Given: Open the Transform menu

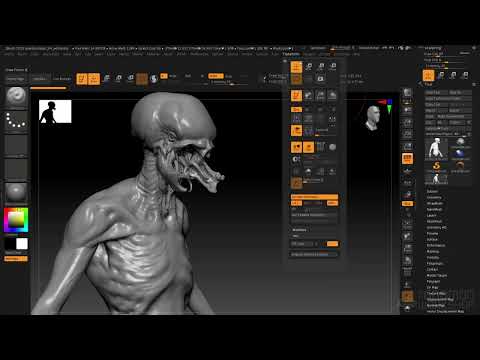Looking at the screenshot, I should pos(291,54).
